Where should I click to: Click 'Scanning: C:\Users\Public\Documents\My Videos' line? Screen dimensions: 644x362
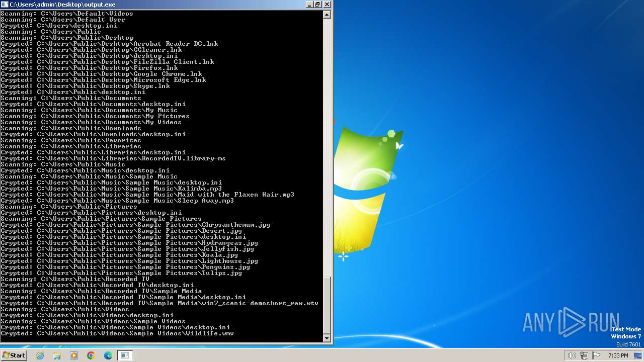91,122
